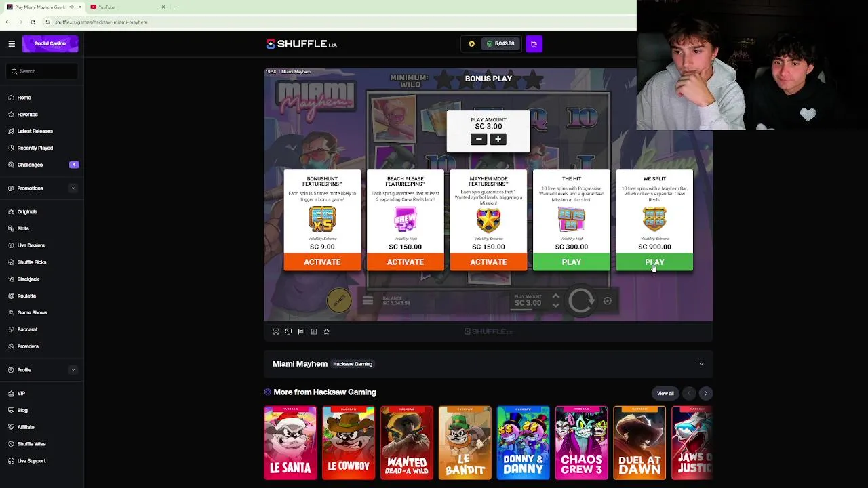This screenshot has width=868, height=488.
Task: Raise in-game play amount with up arrow
Action: point(555,296)
